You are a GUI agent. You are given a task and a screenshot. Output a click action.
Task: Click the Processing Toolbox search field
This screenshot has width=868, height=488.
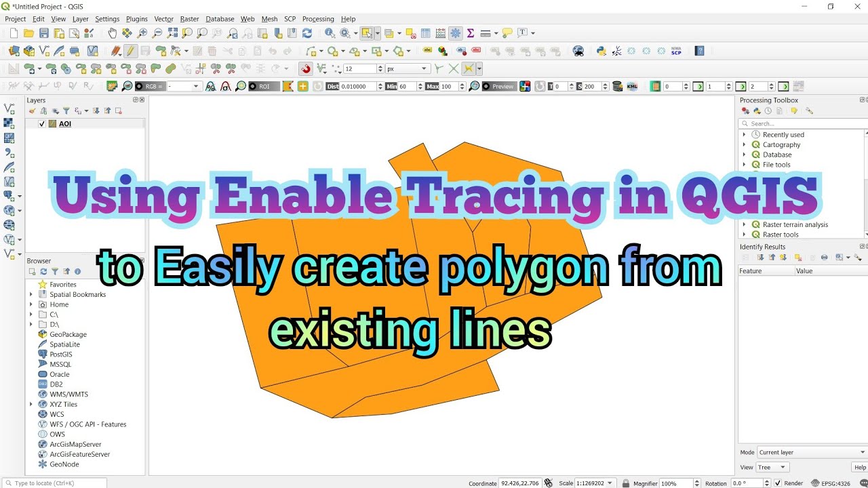pos(804,123)
